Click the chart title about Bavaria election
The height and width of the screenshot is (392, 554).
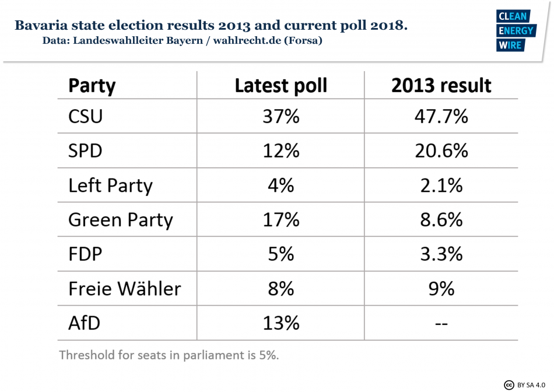211,26
